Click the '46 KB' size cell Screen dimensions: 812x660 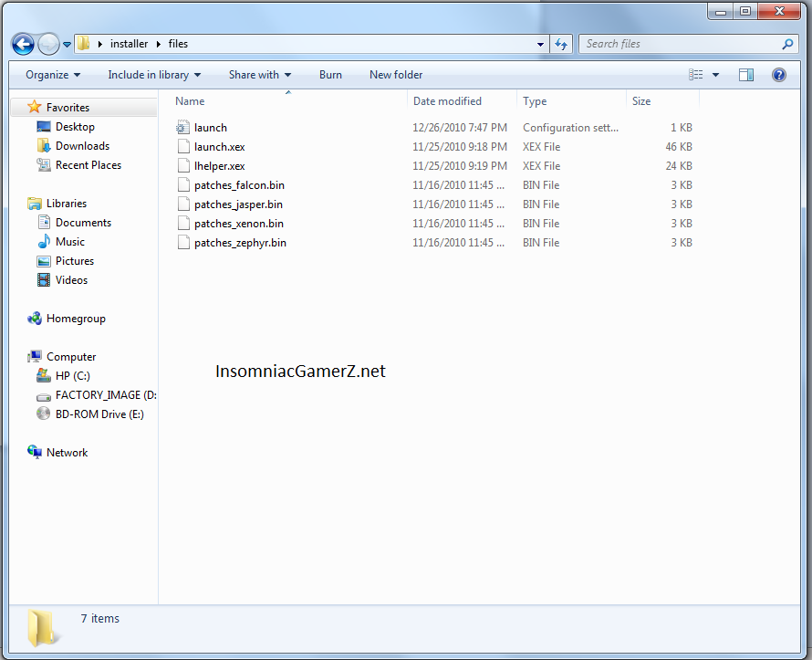click(x=679, y=147)
